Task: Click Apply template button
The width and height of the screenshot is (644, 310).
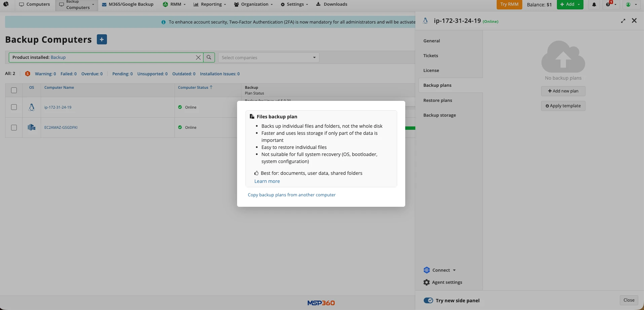Action: (x=563, y=106)
